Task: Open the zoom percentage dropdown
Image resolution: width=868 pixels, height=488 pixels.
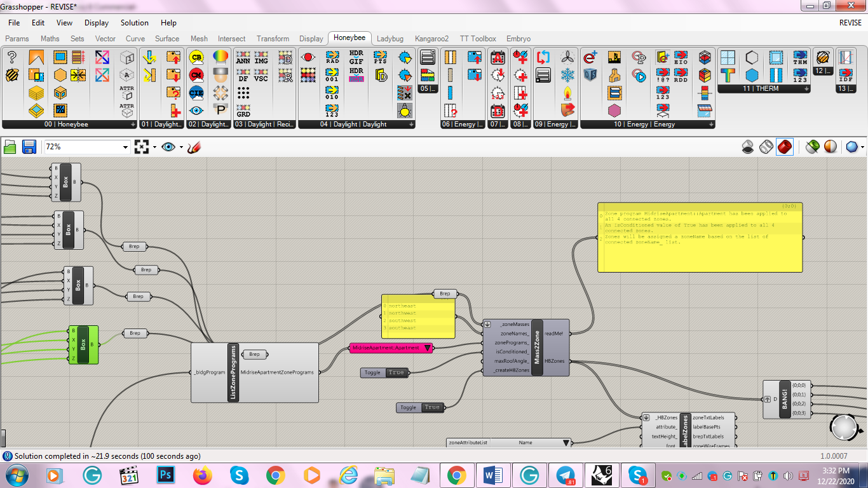Action: pyautogui.click(x=125, y=147)
